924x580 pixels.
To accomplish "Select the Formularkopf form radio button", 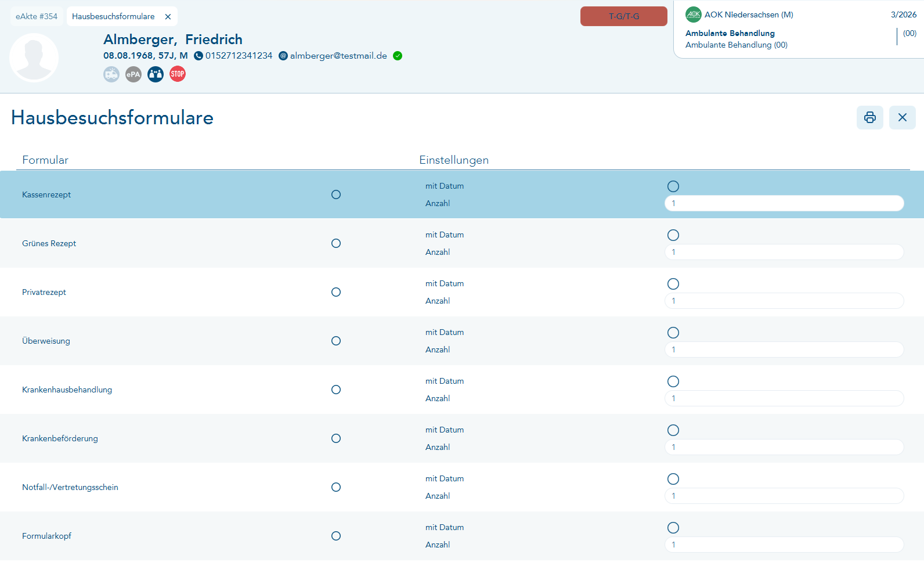I will point(336,536).
